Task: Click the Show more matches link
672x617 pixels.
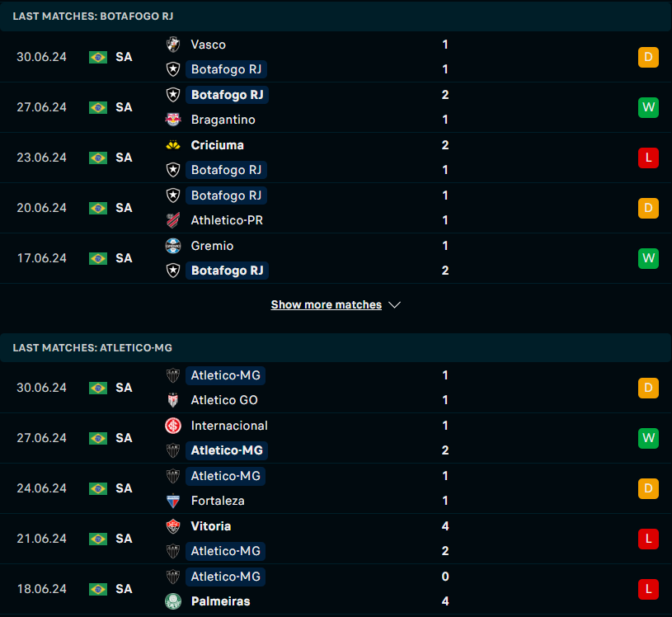Action: [327, 304]
